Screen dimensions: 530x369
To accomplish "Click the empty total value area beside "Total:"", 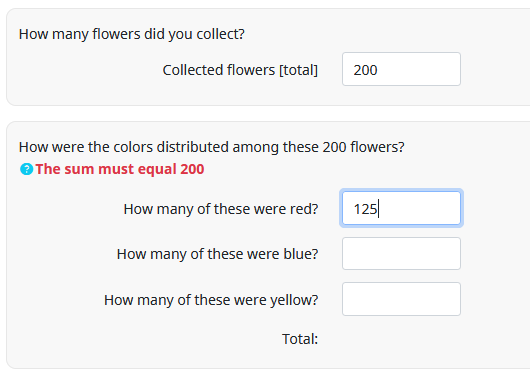I will point(401,339).
